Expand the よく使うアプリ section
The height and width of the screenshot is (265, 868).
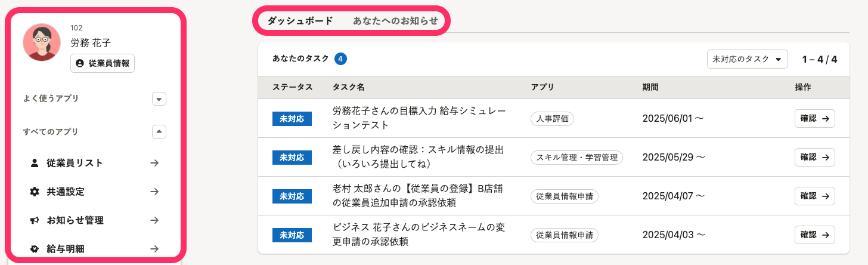pyautogui.click(x=159, y=98)
